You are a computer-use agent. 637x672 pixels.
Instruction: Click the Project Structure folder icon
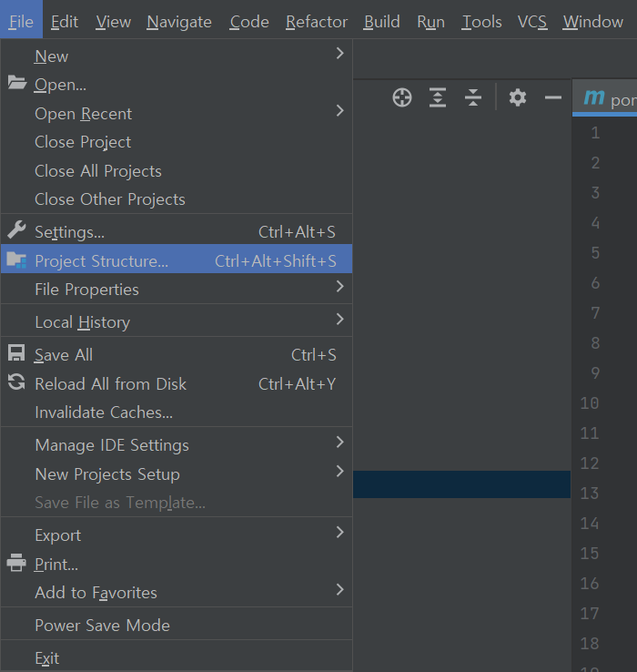pyautogui.click(x=16, y=260)
